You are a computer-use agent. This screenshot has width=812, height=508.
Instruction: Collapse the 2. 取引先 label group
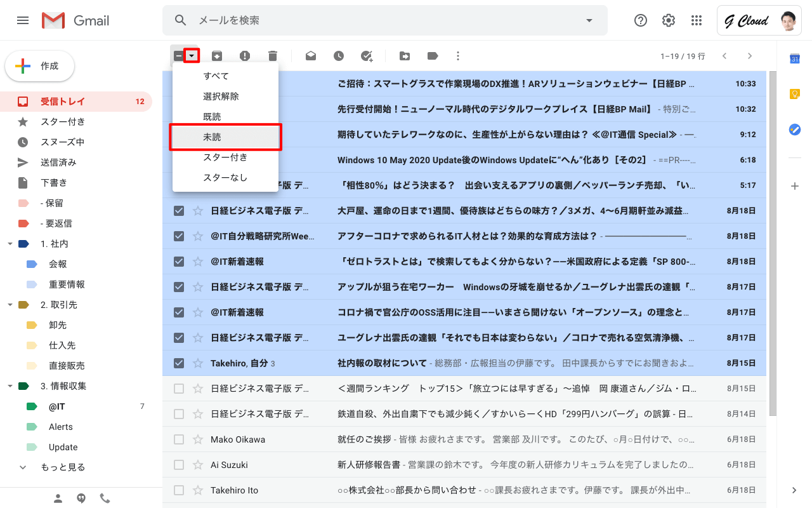(x=10, y=305)
